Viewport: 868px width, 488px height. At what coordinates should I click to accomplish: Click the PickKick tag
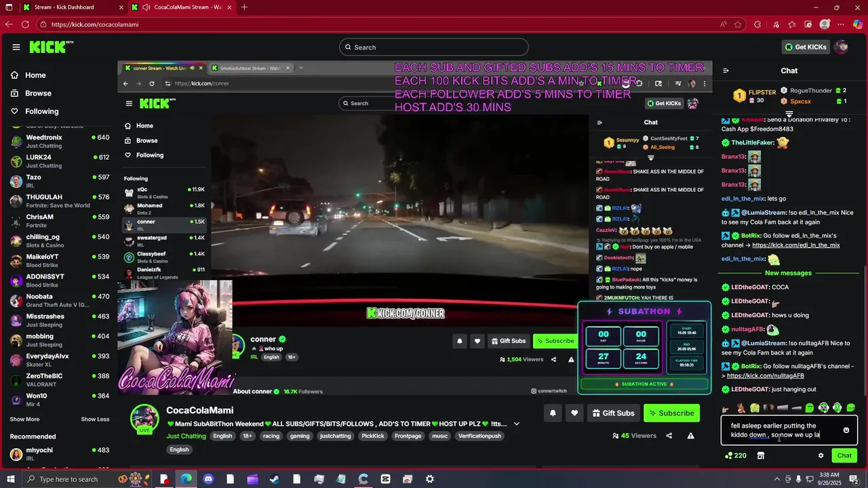coord(373,436)
